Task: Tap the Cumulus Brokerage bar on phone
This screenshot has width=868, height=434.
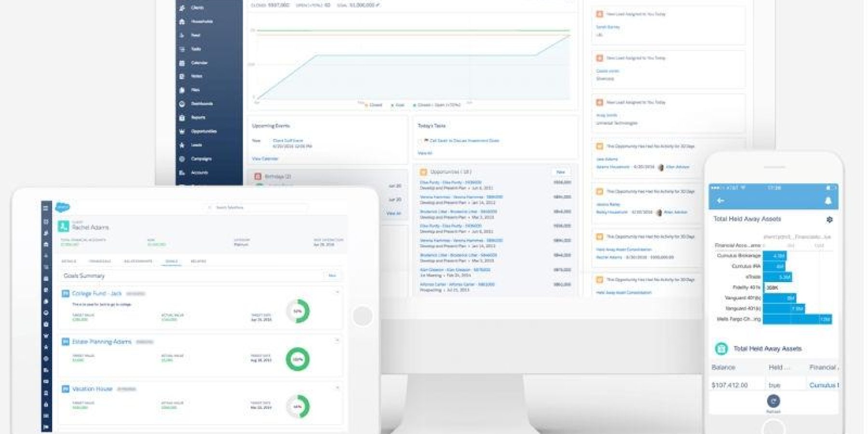Action: pos(774,256)
